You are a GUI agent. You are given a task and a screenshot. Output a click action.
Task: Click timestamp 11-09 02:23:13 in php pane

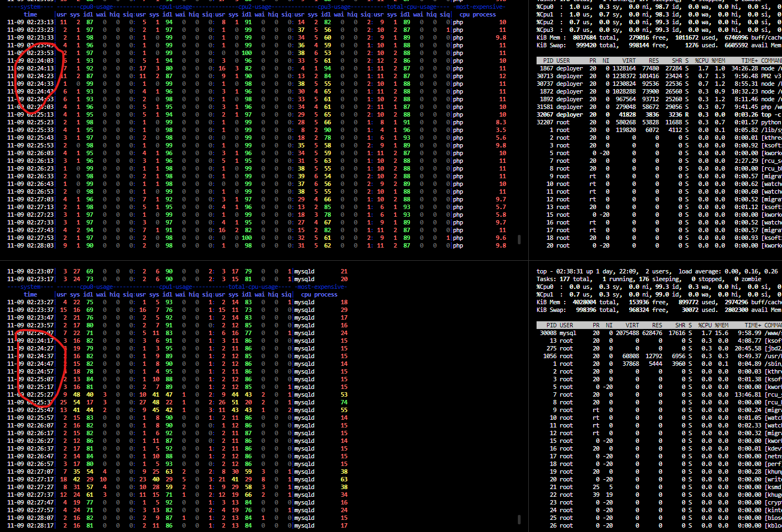31,22
